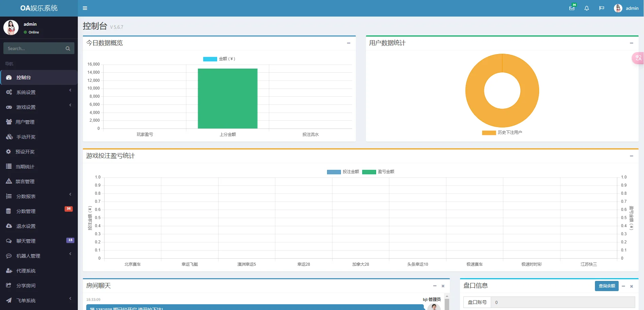Click the floating translate icon
Image resolution: width=644 pixels, height=310 pixels.
(638, 58)
